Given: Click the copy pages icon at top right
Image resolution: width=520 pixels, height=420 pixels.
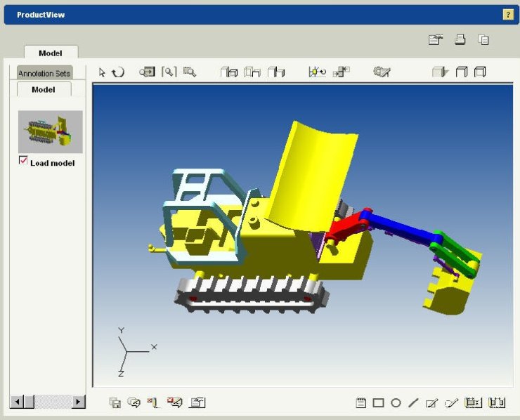Looking at the screenshot, I should 483,40.
